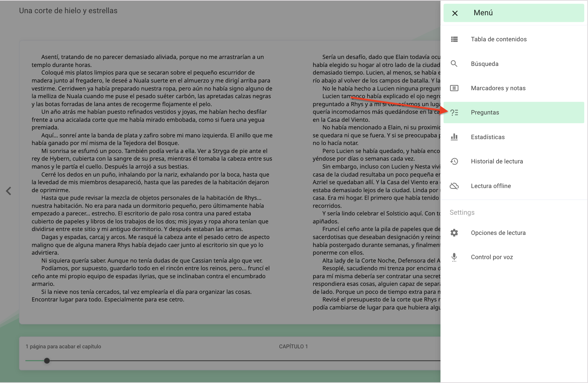Click paragraph starting 'Dagas y espadas, carcaj'

(x=150, y=245)
